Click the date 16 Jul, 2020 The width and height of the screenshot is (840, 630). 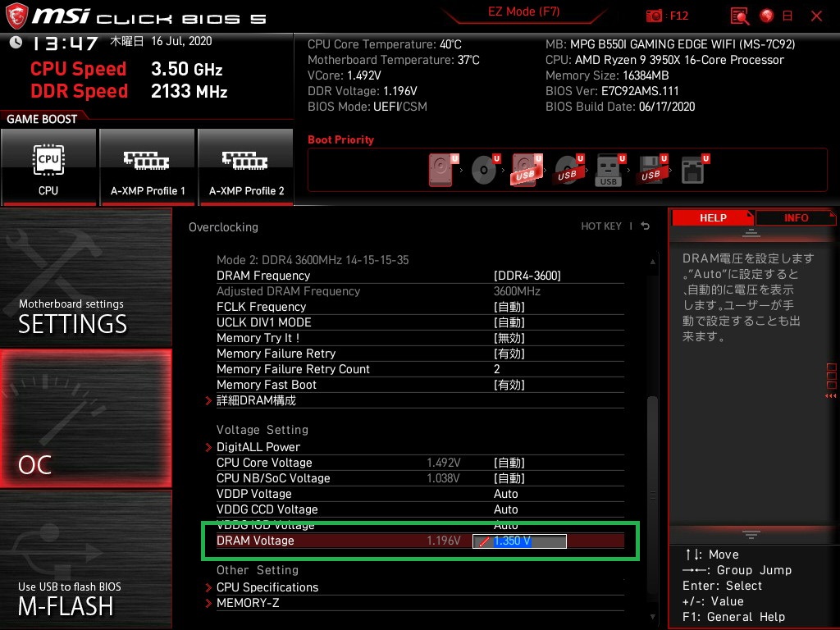click(181, 41)
